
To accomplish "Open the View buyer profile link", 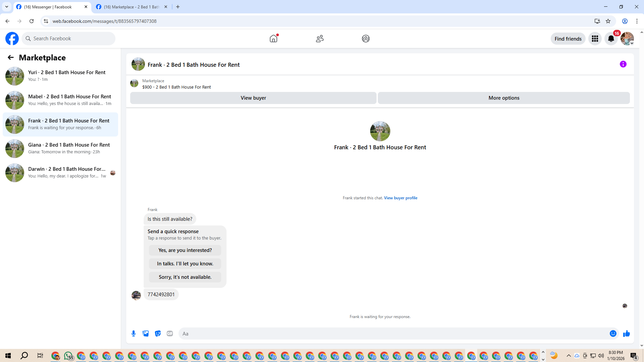I will (x=401, y=198).
